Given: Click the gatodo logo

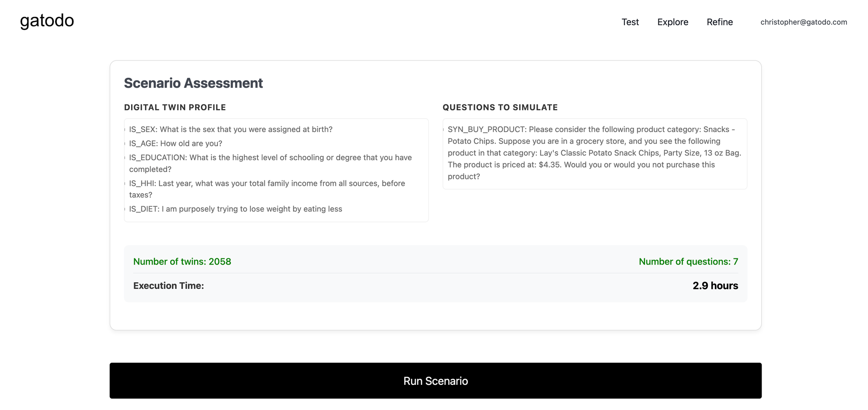Looking at the screenshot, I should pos(47,21).
